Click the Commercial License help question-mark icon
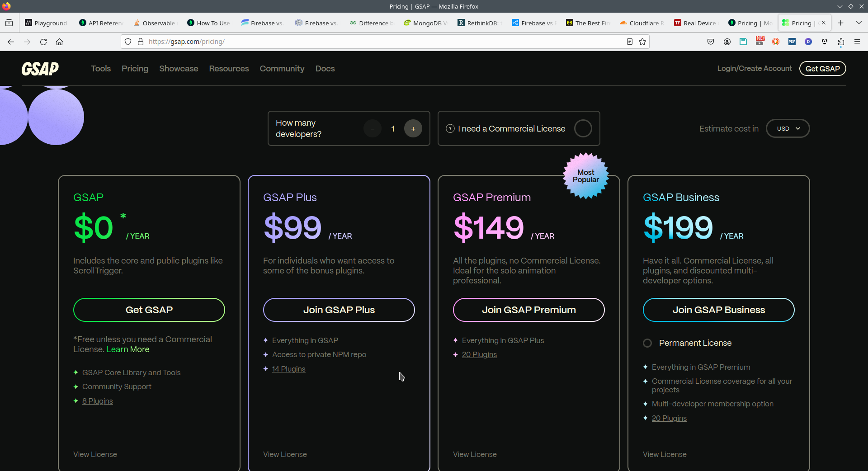 pyautogui.click(x=450, y=129)
